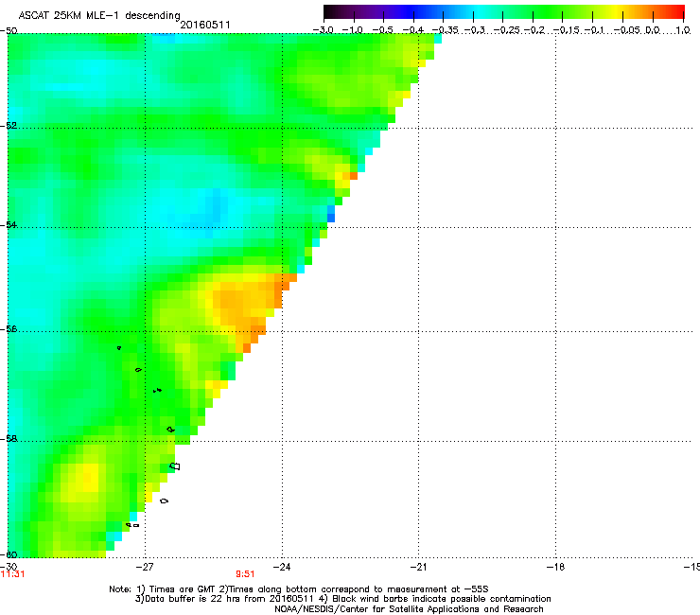Click the -0.05 color scale label

[x=627, y=30]
